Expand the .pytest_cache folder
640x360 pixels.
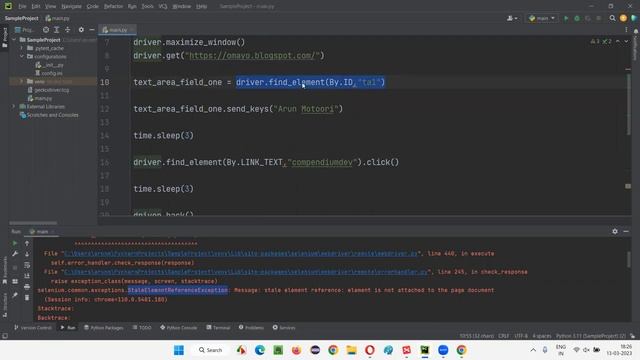tap(22, 48)
